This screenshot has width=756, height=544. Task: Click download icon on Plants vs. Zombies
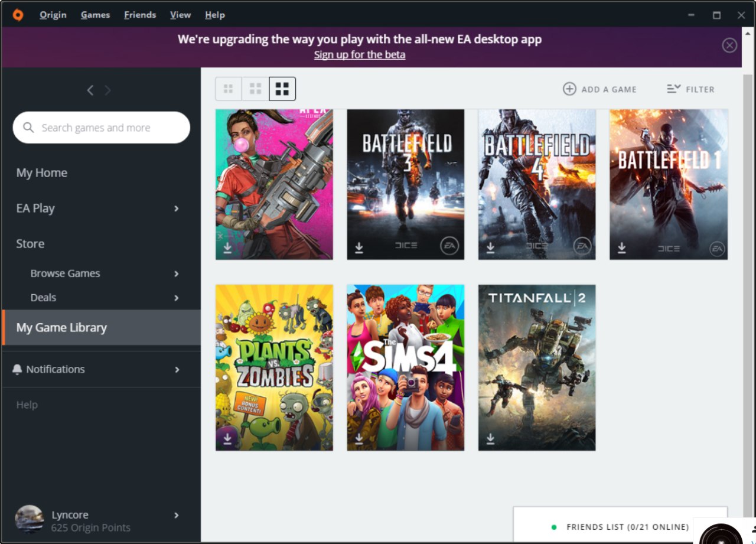(228, 439)
